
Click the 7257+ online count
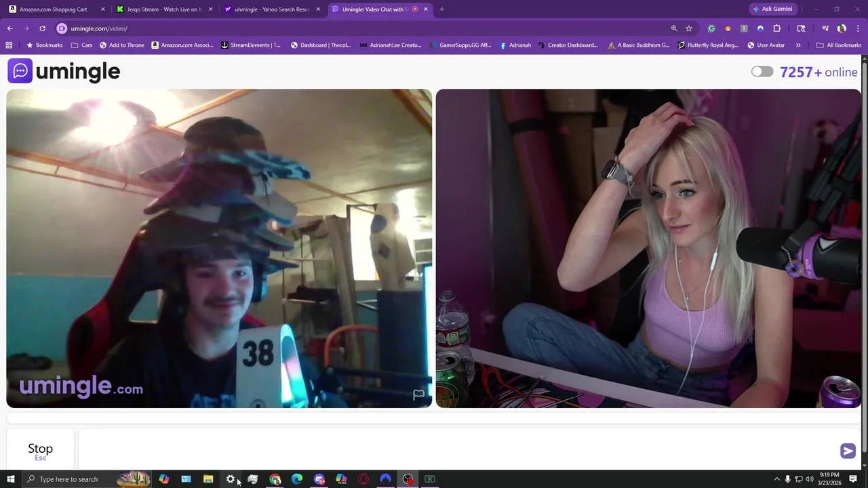(818, 72)
